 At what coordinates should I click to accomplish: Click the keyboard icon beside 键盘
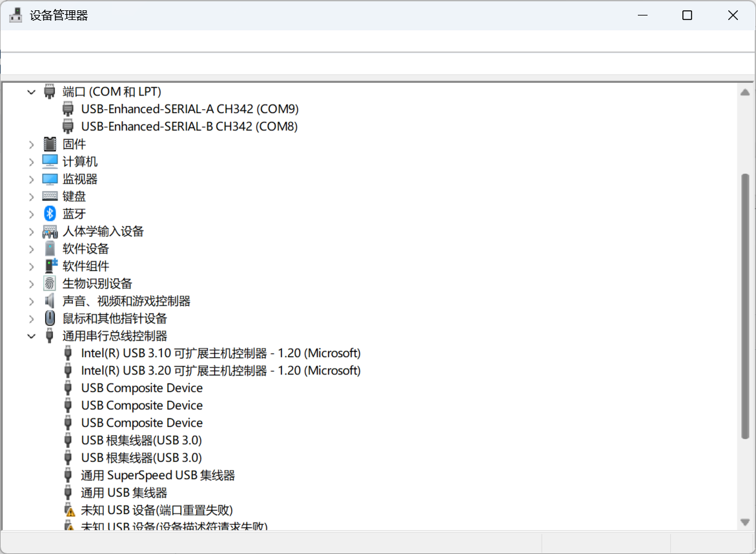tap(50, 196)
